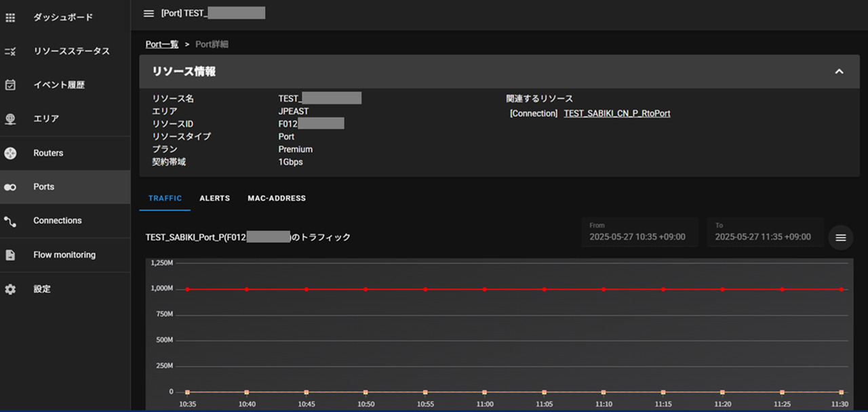Go to Routers page
The image size is (868, 412).
tap(48, 153)
